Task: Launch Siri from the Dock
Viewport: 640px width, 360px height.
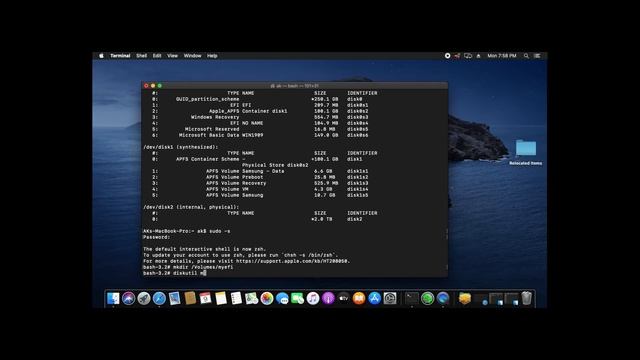Action: click(x=129, y=298)
